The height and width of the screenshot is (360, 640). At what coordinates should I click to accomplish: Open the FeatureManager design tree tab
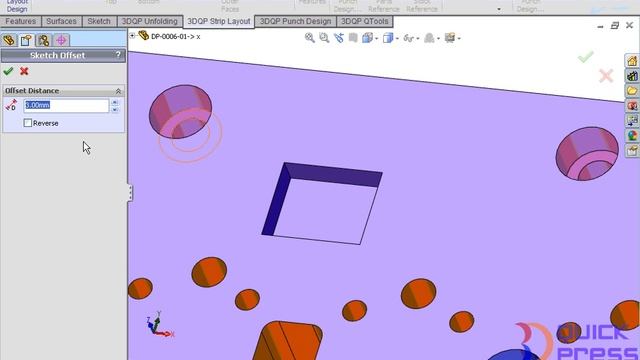coord(9,40)
